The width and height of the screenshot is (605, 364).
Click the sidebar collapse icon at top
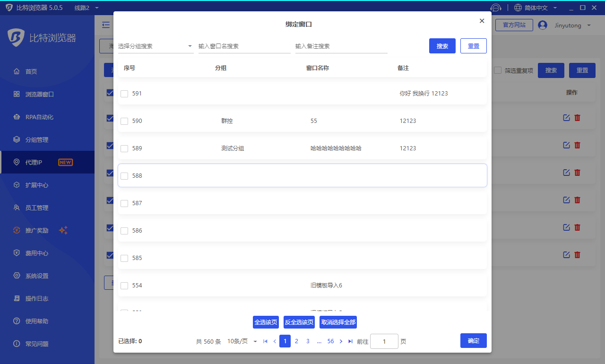106,25
